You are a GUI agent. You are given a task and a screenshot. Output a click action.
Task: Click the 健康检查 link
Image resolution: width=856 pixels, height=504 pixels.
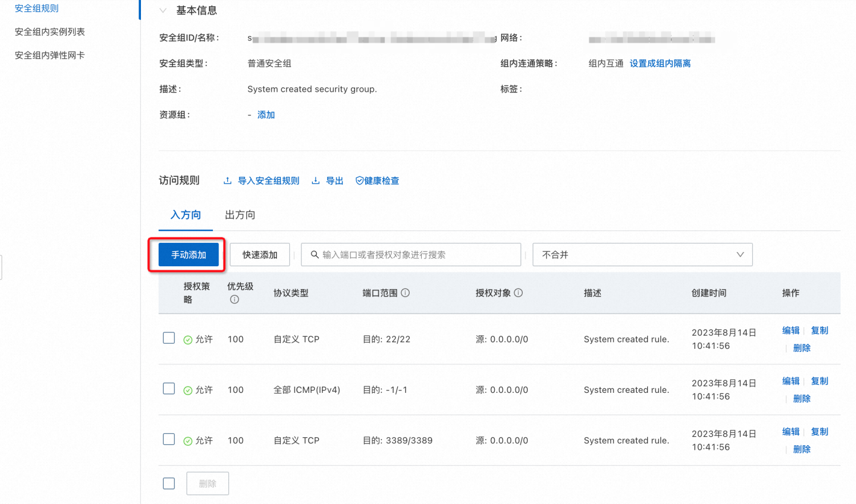click(382, 181)
